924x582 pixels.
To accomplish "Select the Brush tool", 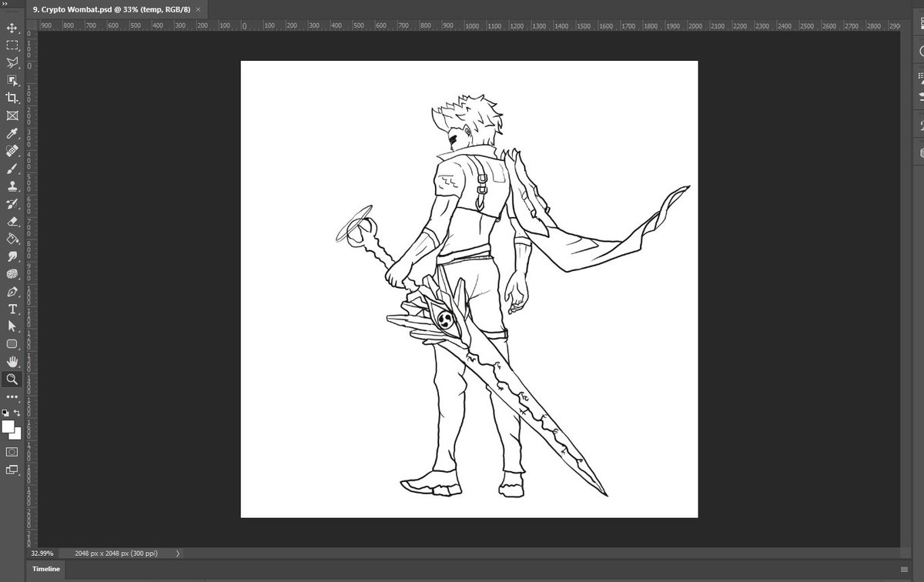I will (11, 168).
